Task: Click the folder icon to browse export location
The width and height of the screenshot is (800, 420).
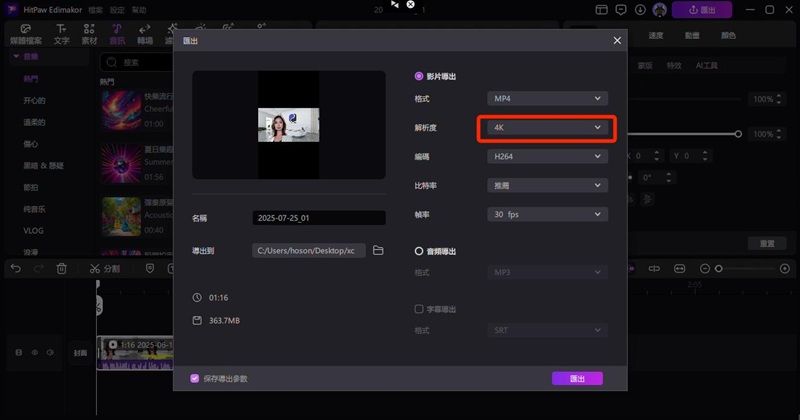Action: click(x=378, y=251)
